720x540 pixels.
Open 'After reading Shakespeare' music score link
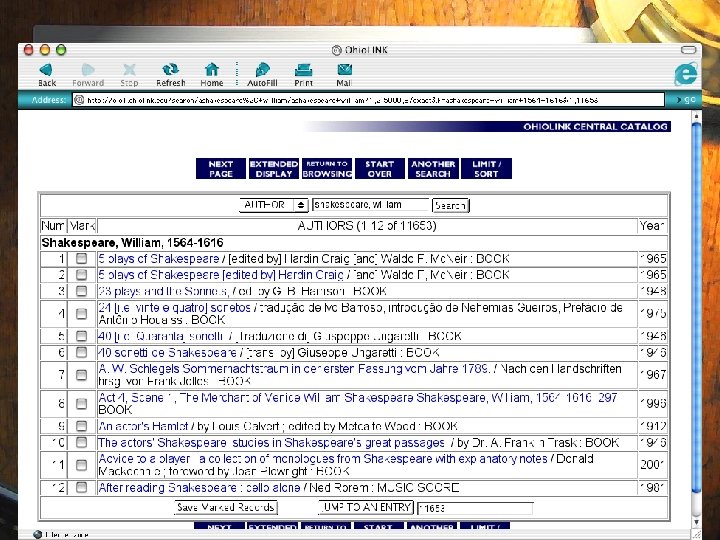pos(199,488)
